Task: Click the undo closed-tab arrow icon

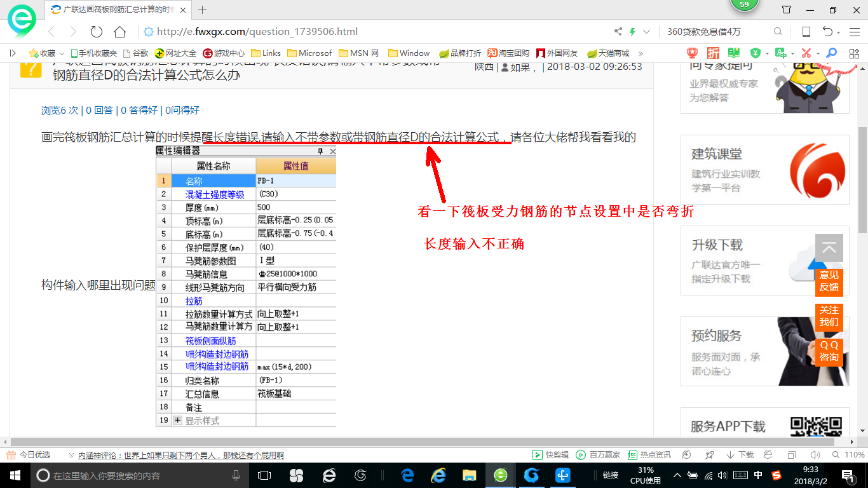Action: (x=827, y=32)
